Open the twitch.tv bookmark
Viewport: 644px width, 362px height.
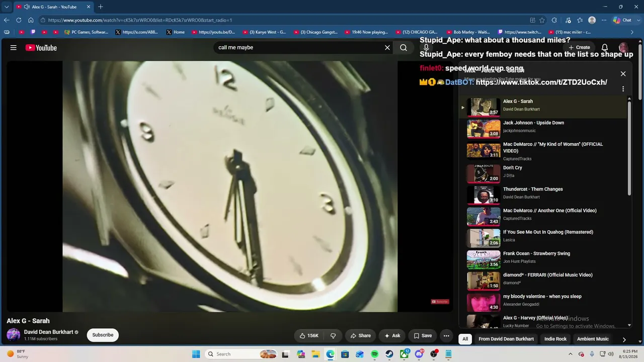point(519,32)
